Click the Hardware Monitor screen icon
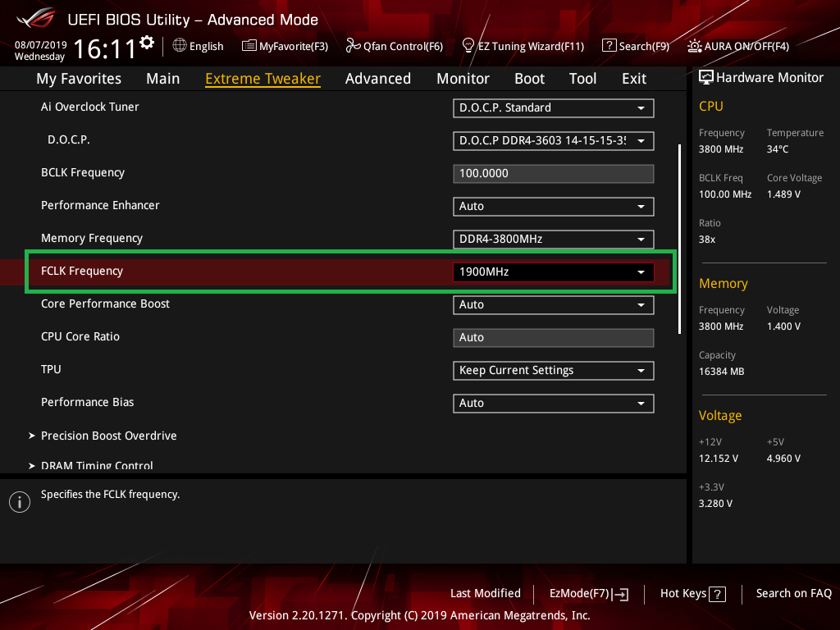840x630 pixels. pyautogui.click(x=706, y=78)
